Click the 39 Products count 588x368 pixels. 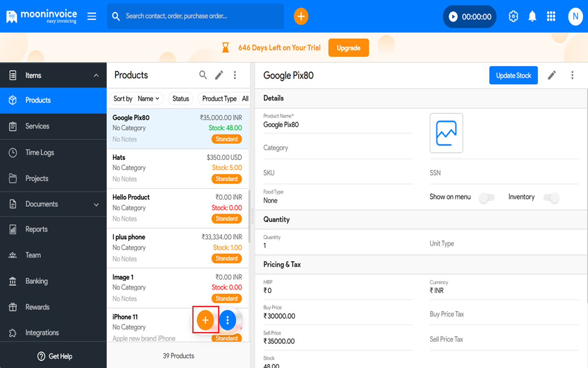point(178,356)
